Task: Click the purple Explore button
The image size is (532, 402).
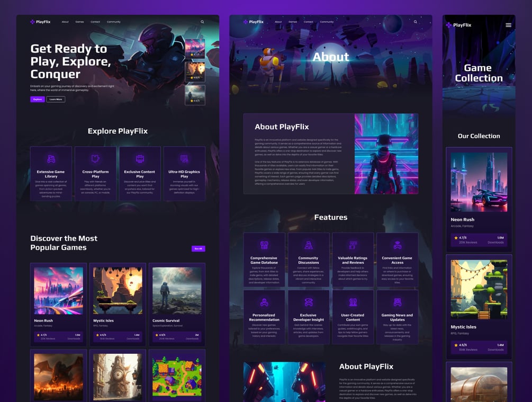Action: pyautogui.click(x=38, y=100)
